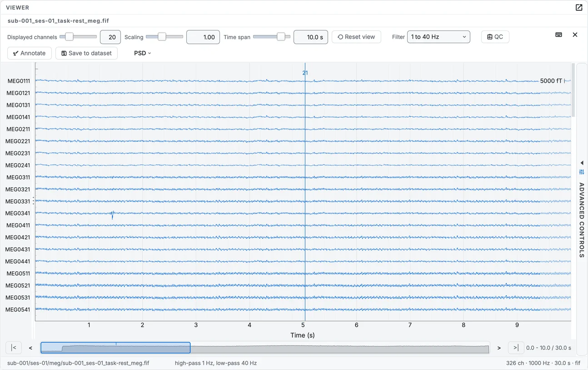
Task: Select channel label MEG0431
Action: point(18,249)
